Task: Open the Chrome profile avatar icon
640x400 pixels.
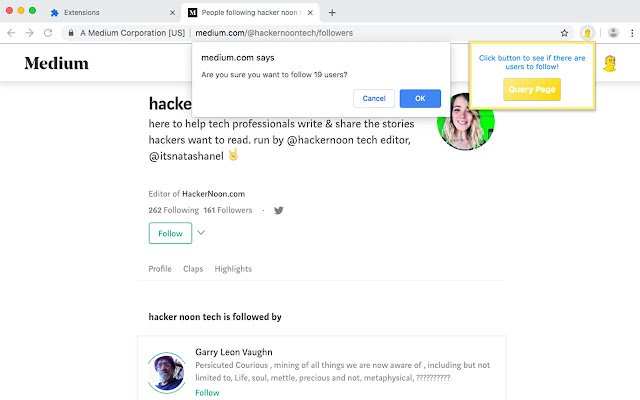Action: click(613, 33)
